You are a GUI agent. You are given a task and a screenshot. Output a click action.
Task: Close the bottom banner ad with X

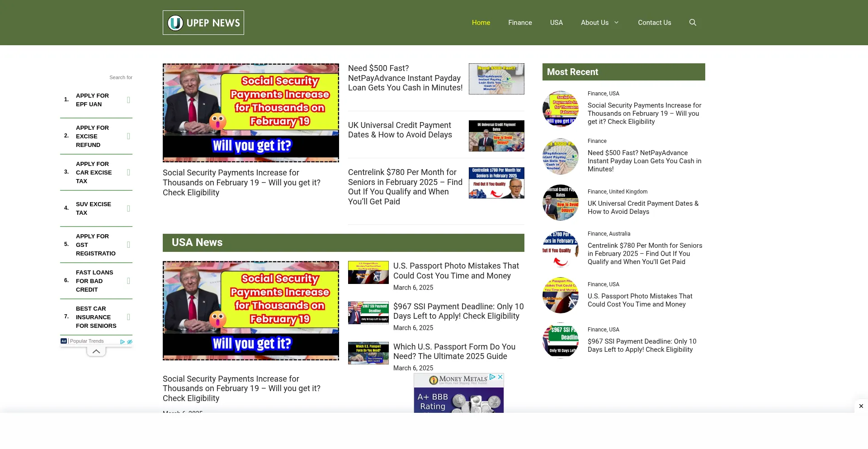(861, 406)
